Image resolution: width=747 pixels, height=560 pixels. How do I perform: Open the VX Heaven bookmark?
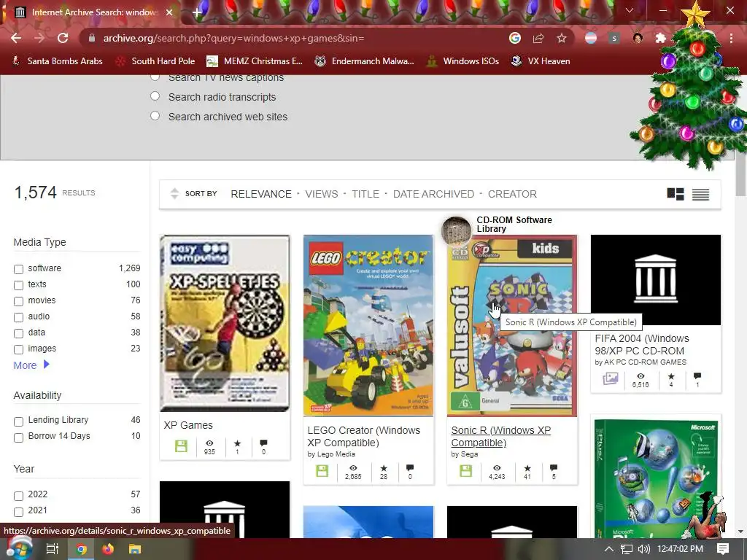click(541, 61)
